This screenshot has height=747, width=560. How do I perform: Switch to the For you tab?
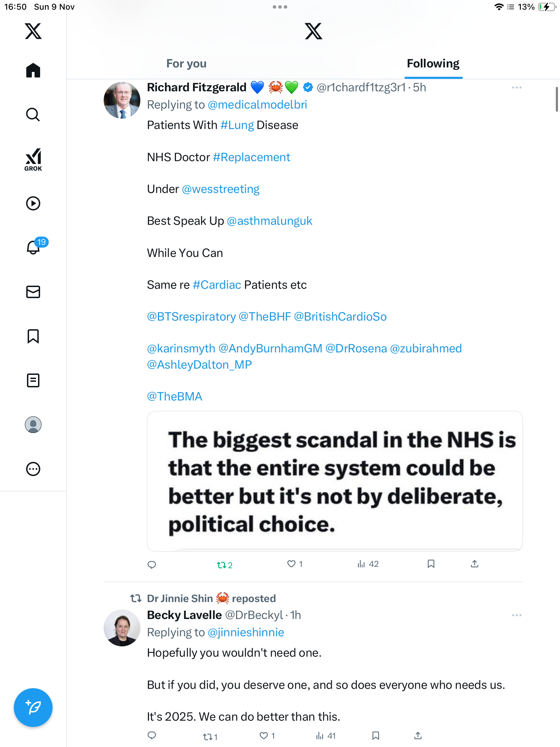(186, 64)
